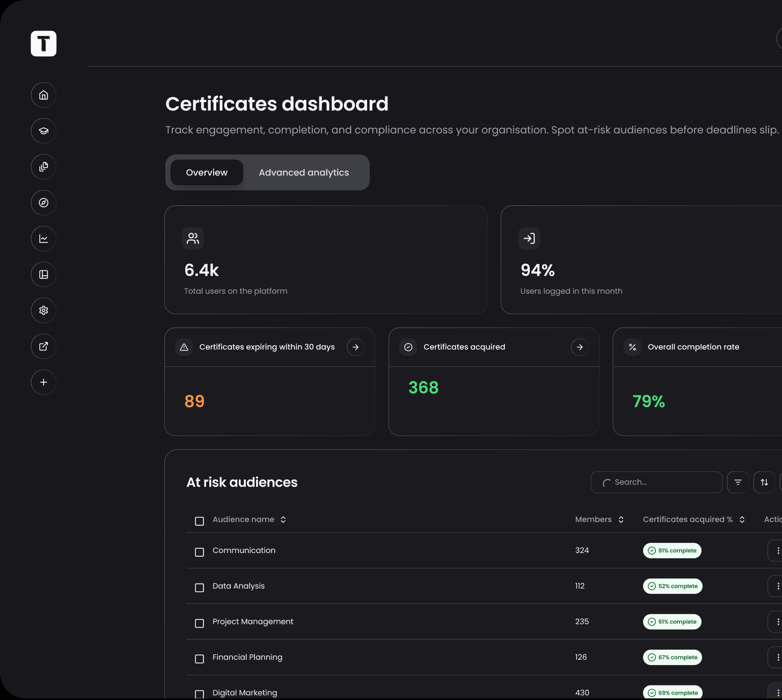This screenshot has width=782, height=700.
Task: Open actions menu for Communication row
Action: (777, 551)
